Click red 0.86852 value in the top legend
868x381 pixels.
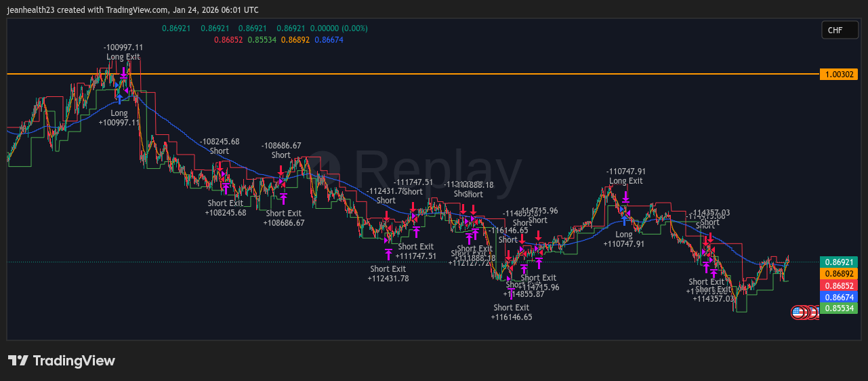pyautogui.click(x=228, y=40)
